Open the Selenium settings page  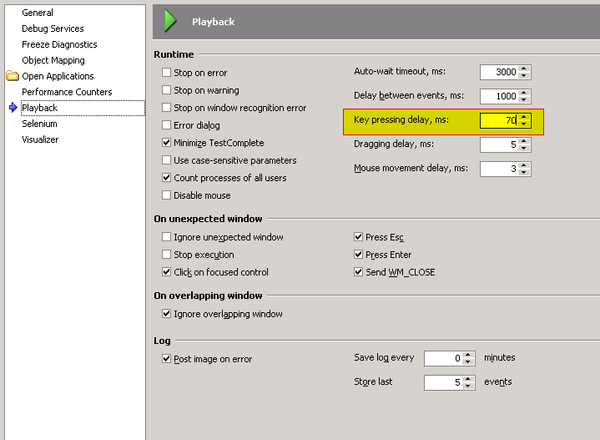click(40, 124)
